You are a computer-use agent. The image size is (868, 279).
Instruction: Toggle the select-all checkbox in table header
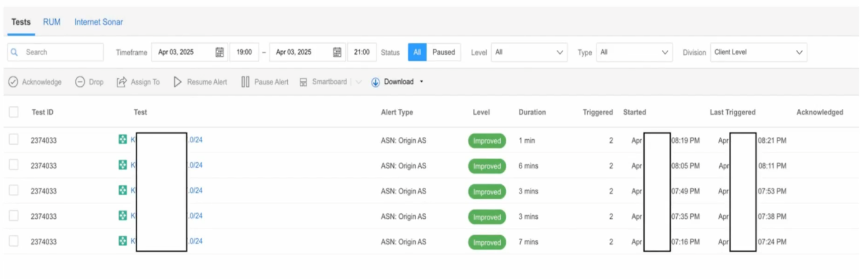pyautogui.click(x=13, y=112)
